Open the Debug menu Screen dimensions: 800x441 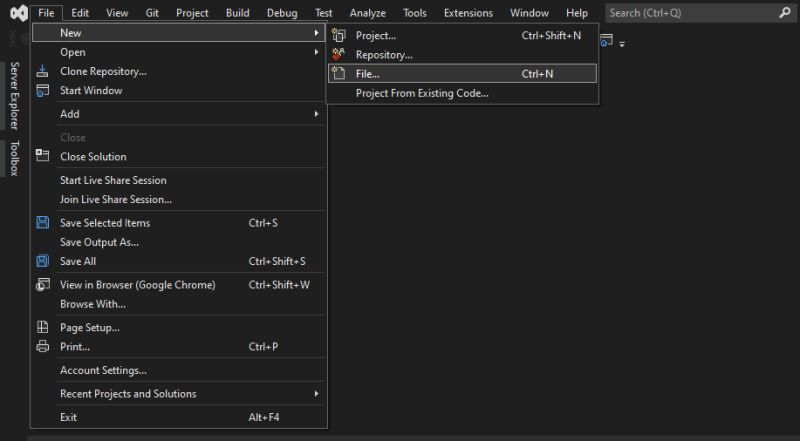282,13
